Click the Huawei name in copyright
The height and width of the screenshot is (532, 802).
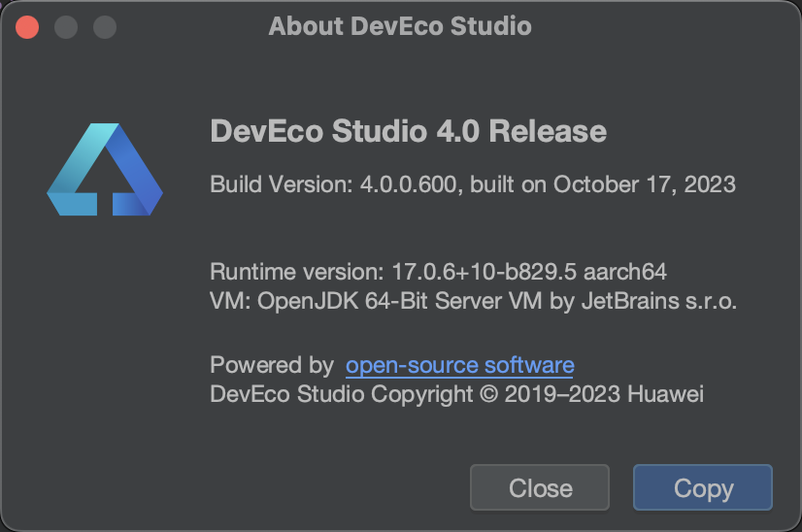click(x=665, y=393)
